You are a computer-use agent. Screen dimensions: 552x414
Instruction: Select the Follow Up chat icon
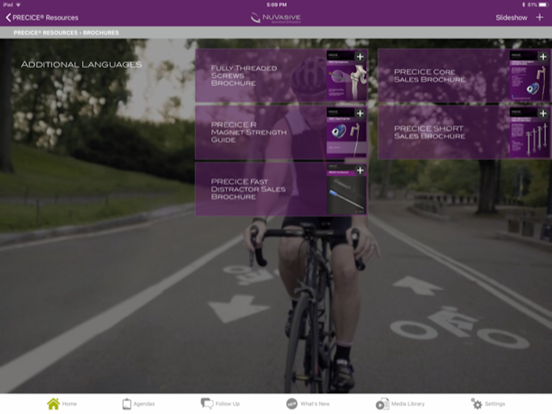(x=207, y=403)
